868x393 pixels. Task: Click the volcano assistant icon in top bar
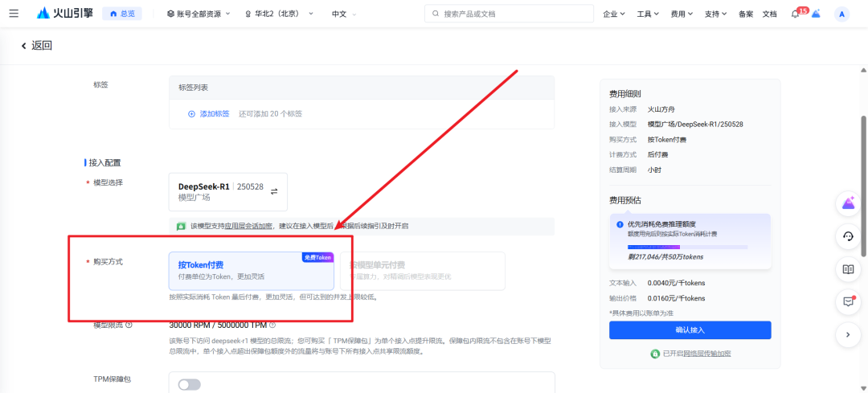pyautogui.click(x=816, y=14)
